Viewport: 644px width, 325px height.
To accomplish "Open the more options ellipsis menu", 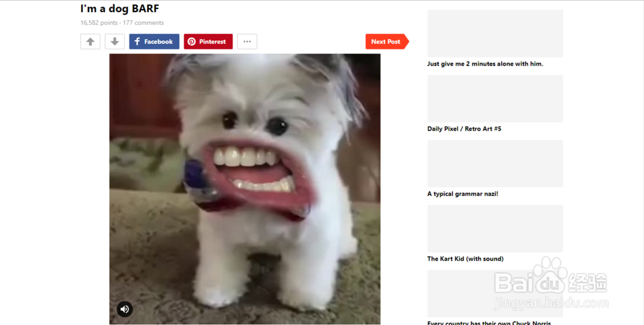I will (x=247, y=41).
